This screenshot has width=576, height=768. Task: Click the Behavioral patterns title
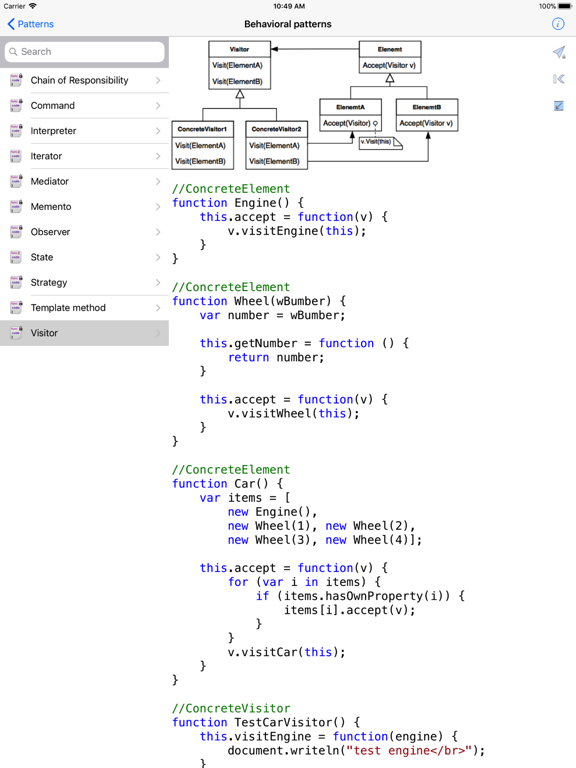point(288,24)
